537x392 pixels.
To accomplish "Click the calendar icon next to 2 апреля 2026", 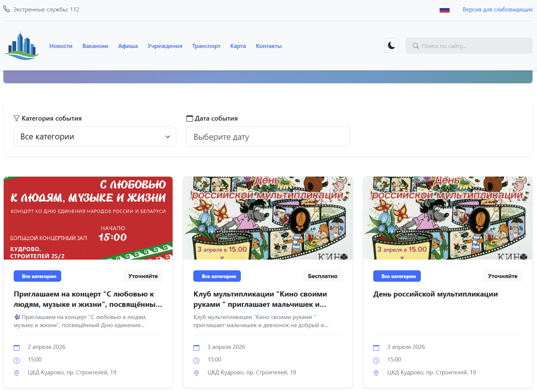I will tap(17, 347).
